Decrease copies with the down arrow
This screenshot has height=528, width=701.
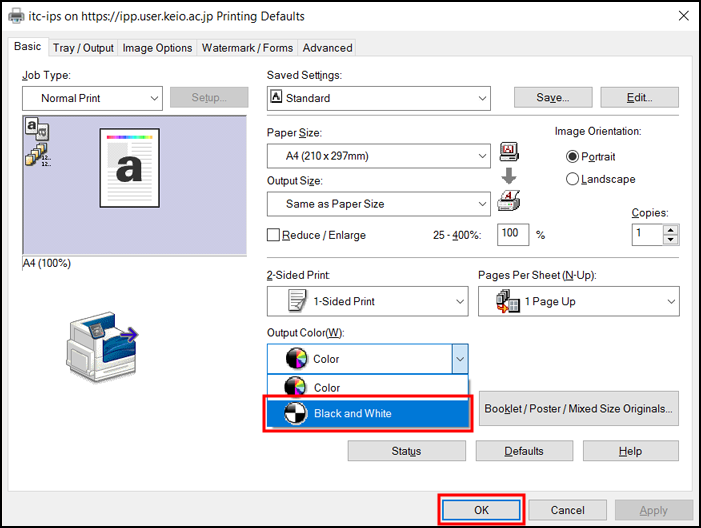coord(671,240)
